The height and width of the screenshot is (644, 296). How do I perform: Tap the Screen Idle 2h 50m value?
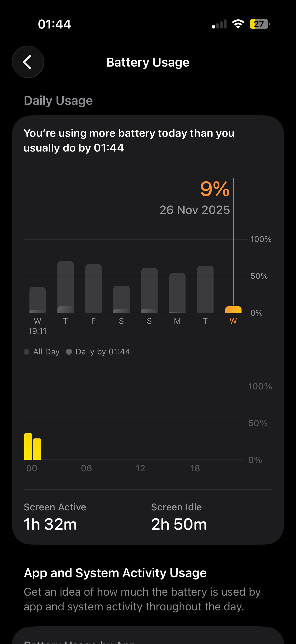(x=179, y=524)
